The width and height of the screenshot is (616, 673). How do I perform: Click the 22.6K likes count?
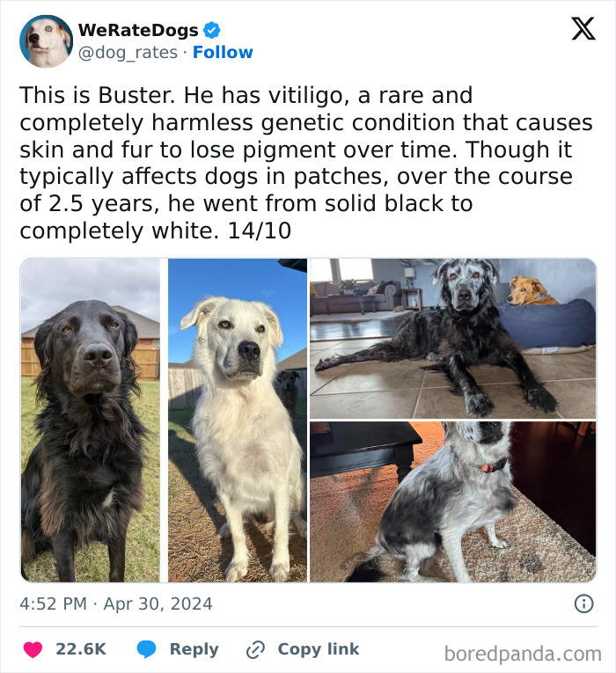81,649
